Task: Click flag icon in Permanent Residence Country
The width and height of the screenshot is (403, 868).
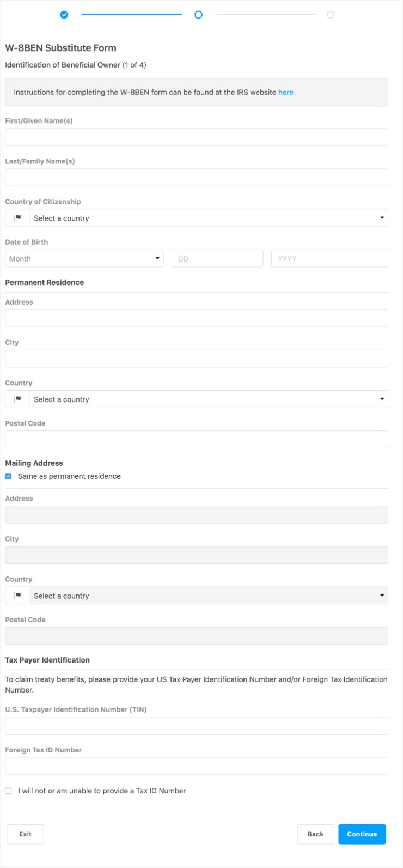Action: pos(17,399)
